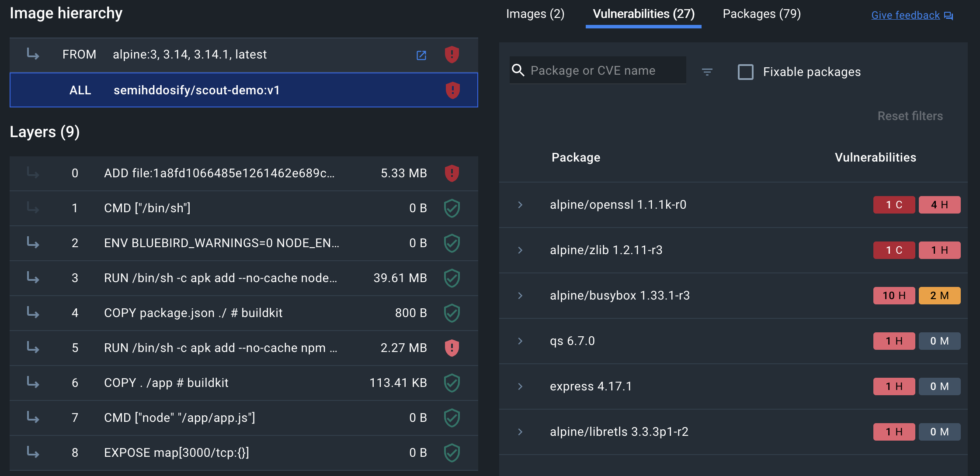Switch to the Packages (79) tab

761,14
